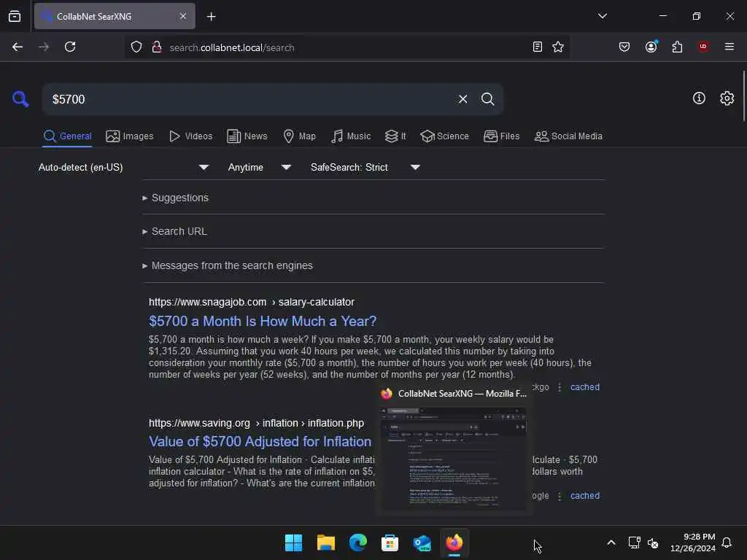Open the Pocket save icon
The height and width of the screenshot is (560, 747).
pyautogui.click(x=624, y=47)
